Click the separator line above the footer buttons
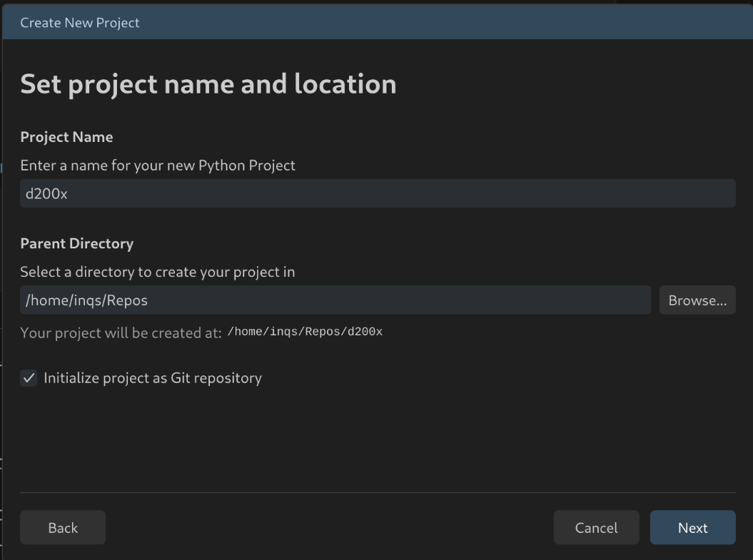The height and width of the screenshot is (560, 753). [377, 492]
